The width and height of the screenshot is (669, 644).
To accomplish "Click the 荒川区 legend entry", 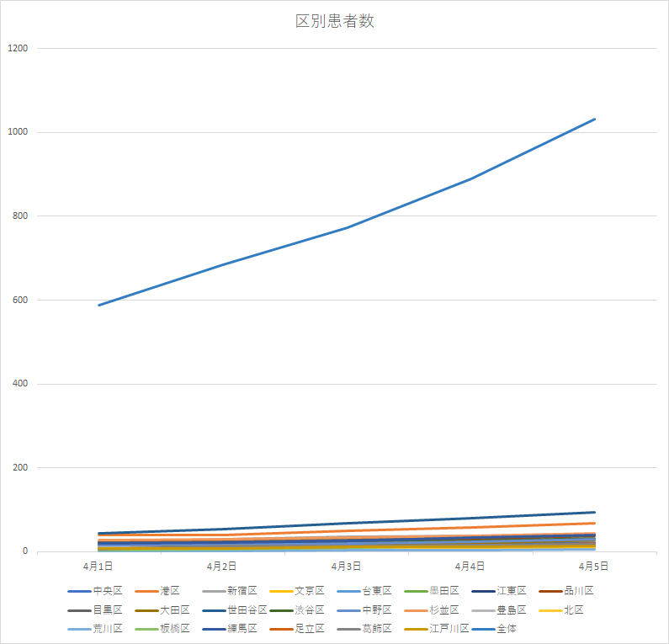I will [95, 629].
